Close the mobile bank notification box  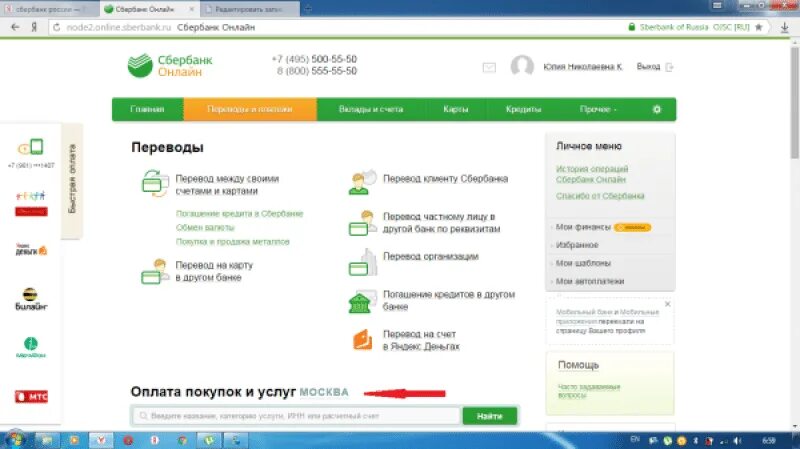(667, 304)
